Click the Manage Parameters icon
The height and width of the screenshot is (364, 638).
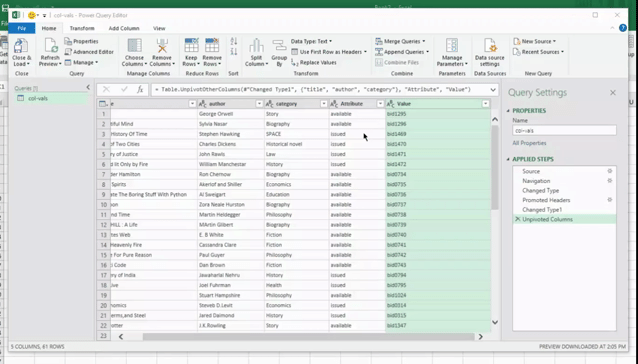click(x=452, y=46)
